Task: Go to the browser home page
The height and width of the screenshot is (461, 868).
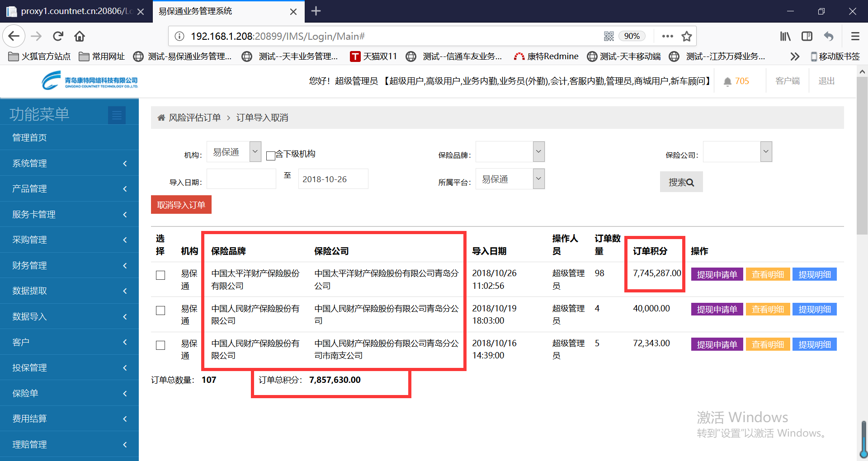Action: (80, 36)
